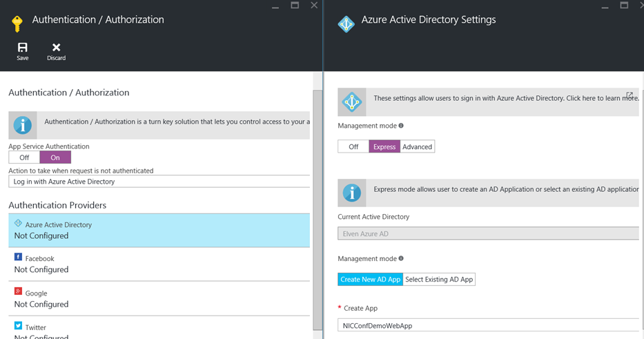The width and height of the screenshot is (644, 339).
Task: Click the Save disk icon
Action: 23,47
